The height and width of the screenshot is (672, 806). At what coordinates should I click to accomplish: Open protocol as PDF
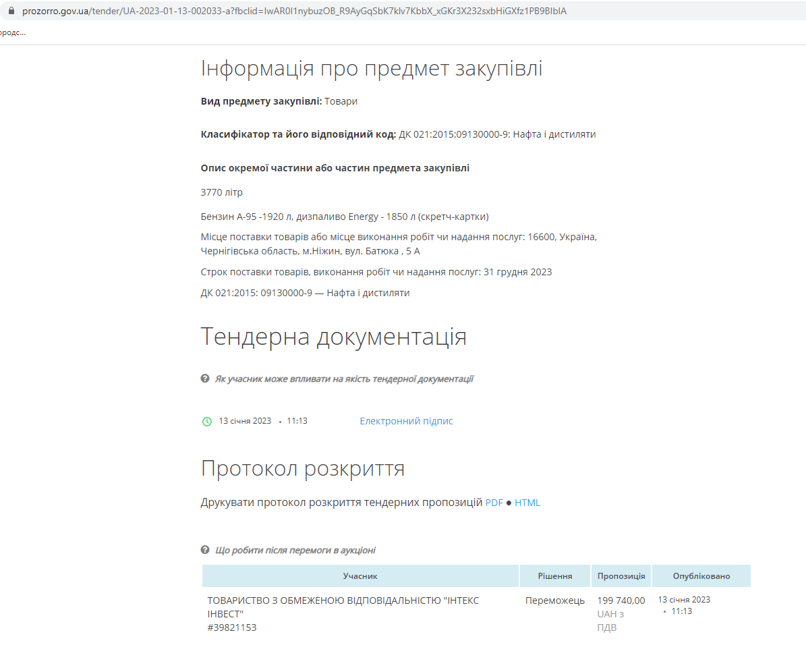click(494, 503)
